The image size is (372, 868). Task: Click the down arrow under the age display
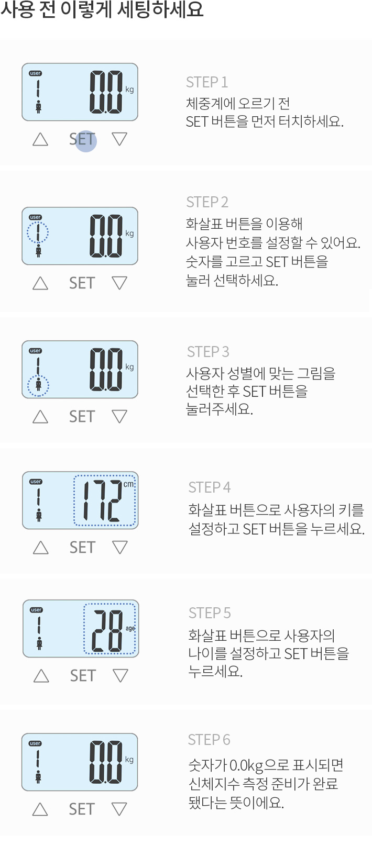point(121,676)
